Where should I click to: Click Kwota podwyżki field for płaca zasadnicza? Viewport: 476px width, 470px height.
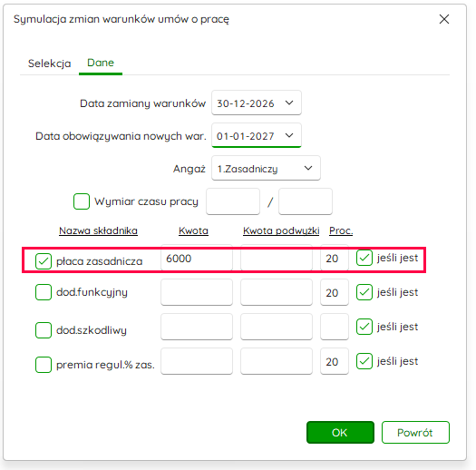pyautogui.click(x=277, y=259)
